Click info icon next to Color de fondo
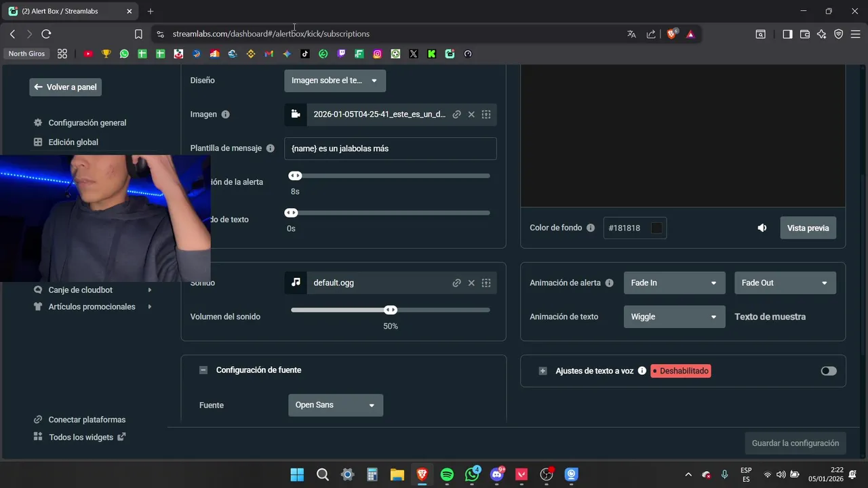 coord(591,228)
